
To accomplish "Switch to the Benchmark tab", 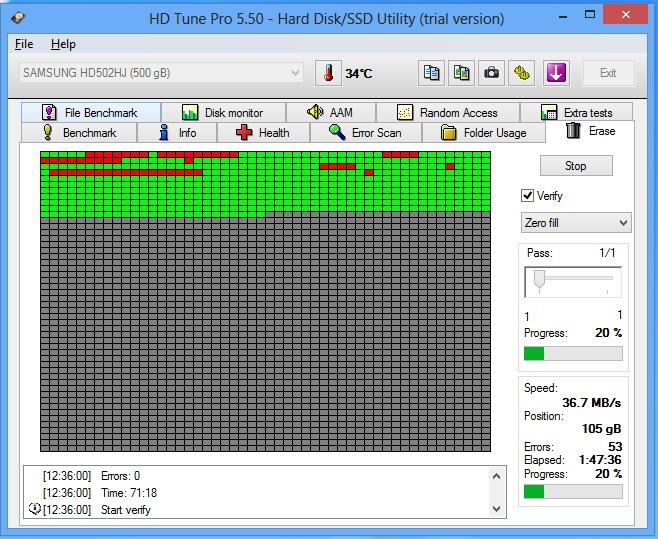I will tap(79, 133).
